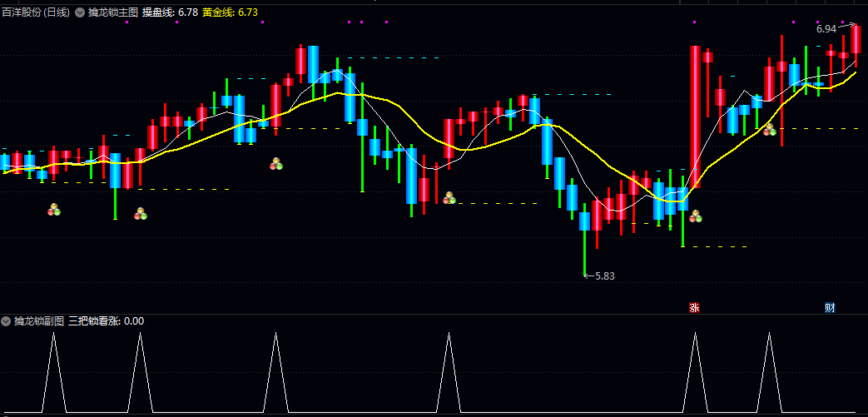Click the 黄金线: 6.73 value label
Image resolution: width=868 pixels, height=417 pixels.
[x=230, y=12]
